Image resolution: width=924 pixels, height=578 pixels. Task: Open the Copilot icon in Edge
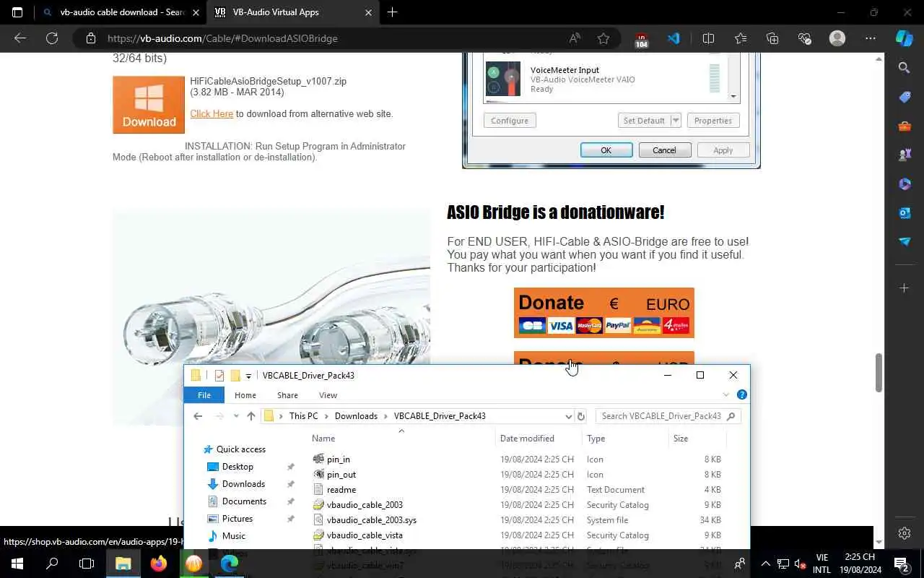905,38
